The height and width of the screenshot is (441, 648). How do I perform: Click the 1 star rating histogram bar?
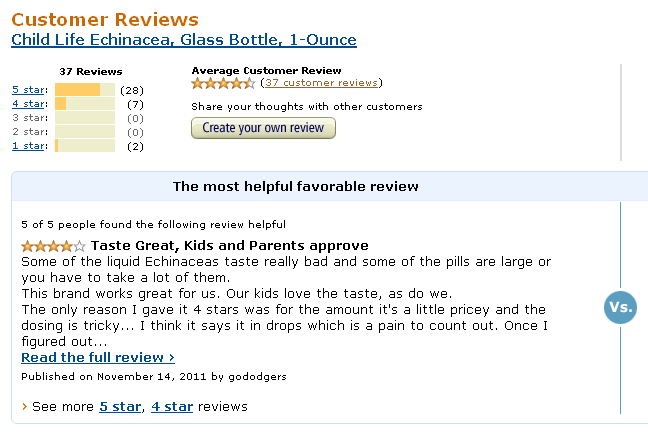click(85, 145)
